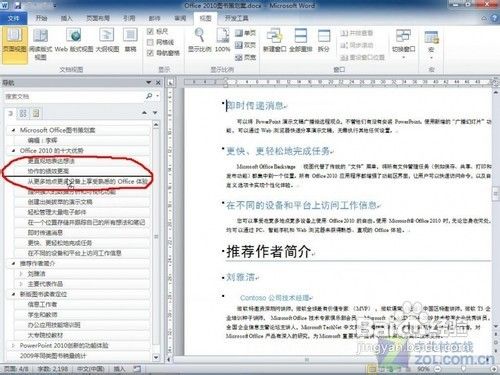Click the ruler toggle above the vertical scrollbar

(496, 82)
